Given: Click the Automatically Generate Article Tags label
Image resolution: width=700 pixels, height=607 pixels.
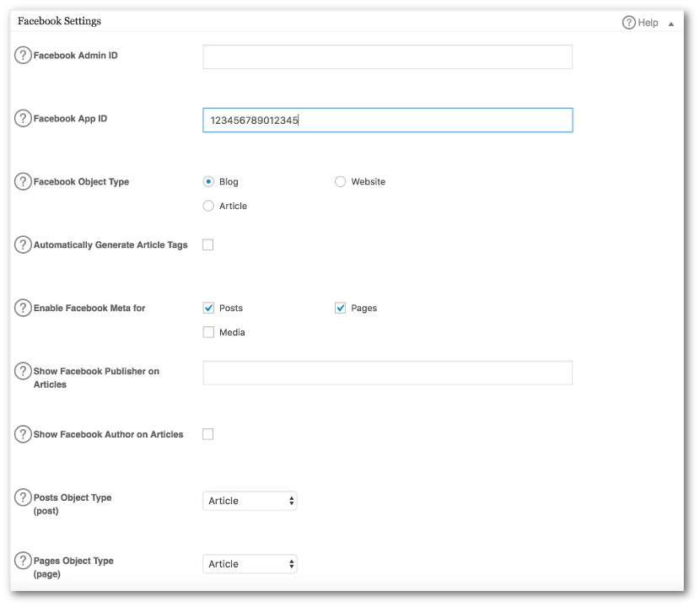Looking at the screenshot, I should tap(110, 245).
